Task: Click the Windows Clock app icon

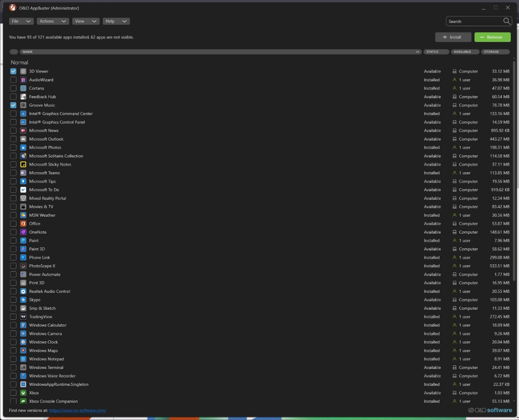Action: pos(23,342)
